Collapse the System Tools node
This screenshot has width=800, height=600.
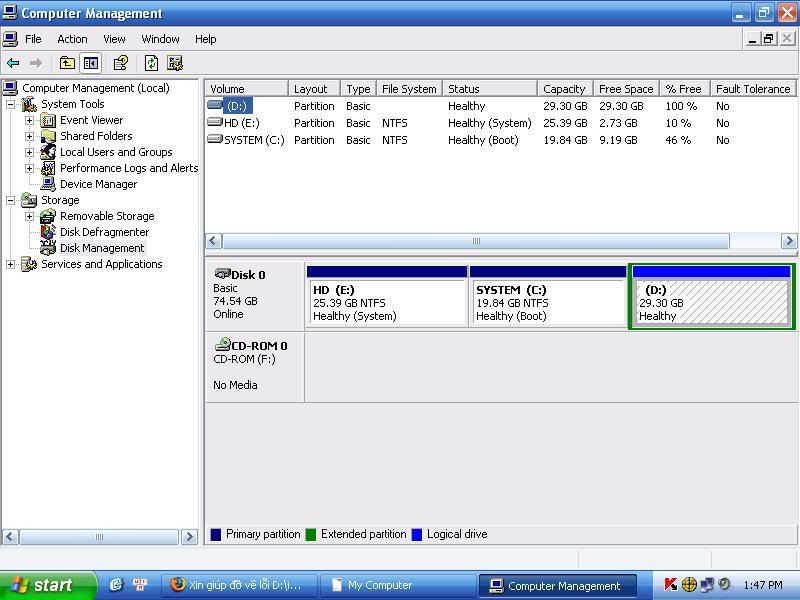10,105
